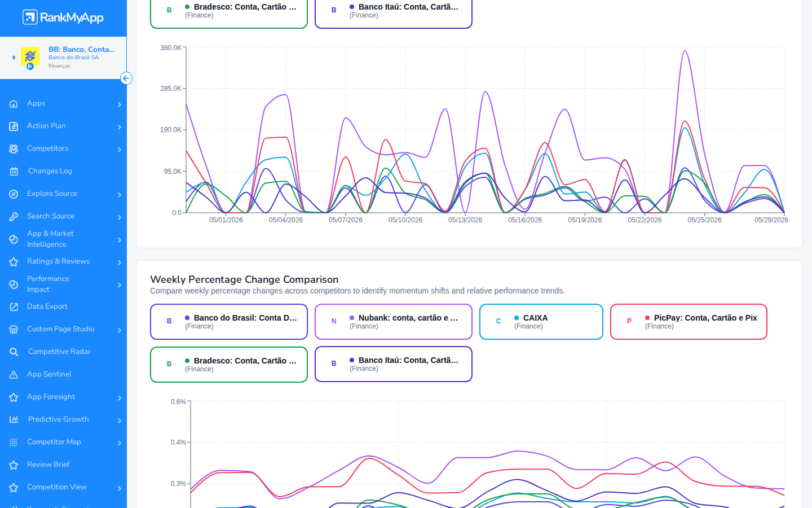The image size is (812, 508).
Task: Expand the Custom Page Studio chevron
Action: coord(120,330)
